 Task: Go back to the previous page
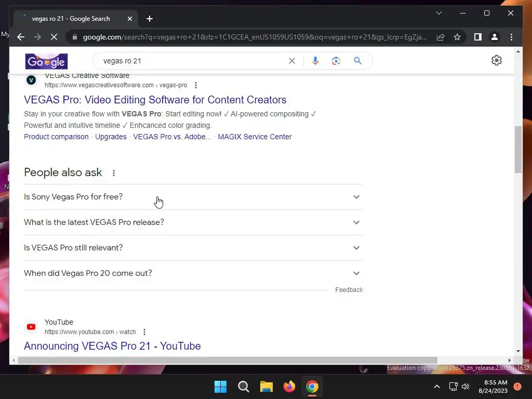pos(21,37)
